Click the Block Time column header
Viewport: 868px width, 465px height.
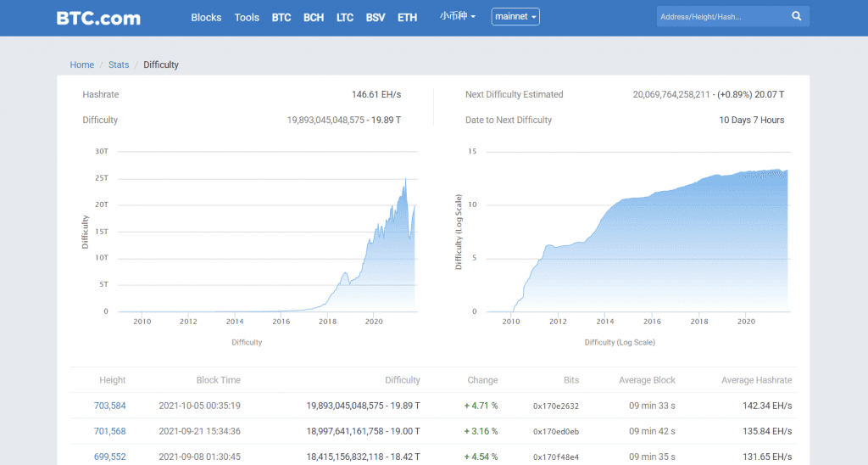pos(218,380)
